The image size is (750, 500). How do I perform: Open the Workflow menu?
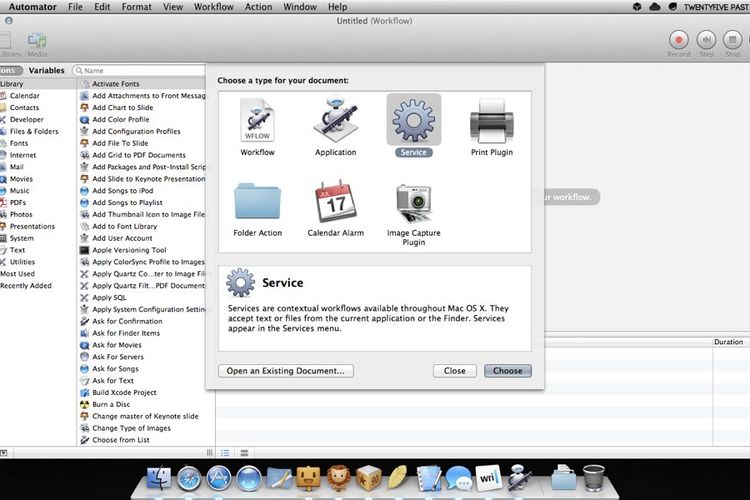212,7
